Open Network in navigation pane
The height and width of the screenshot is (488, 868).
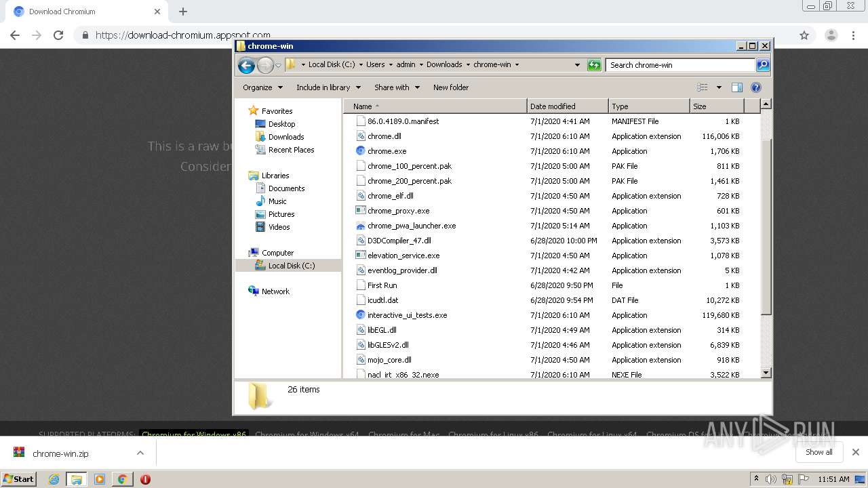pos(275,291)
